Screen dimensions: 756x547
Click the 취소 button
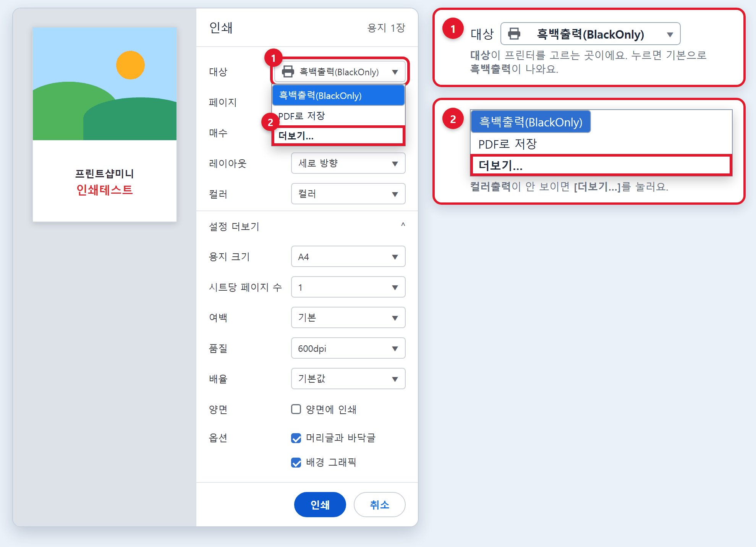(379, 505)
